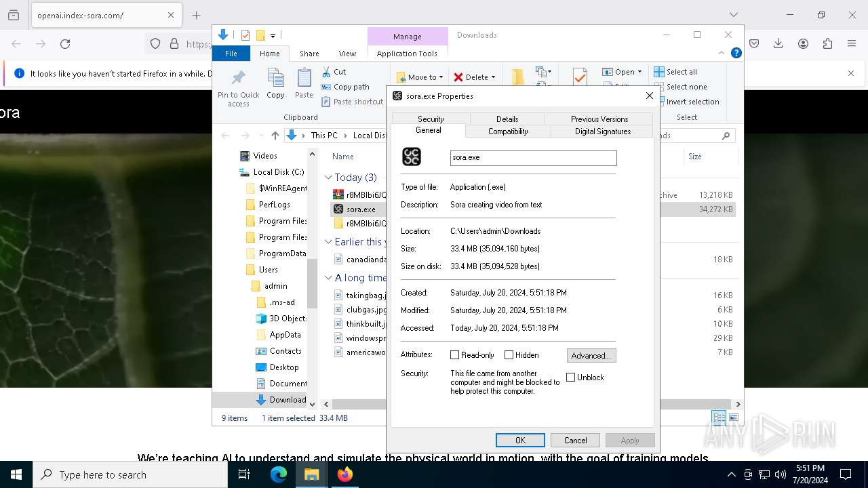This screenshot has height=488, width=868.
Task: Open Firefox from taskbar
Action: tap(345, 474)
